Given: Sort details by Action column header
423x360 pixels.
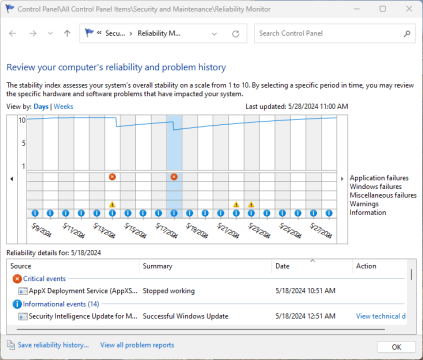Looking at the screenshot, I should (380, 266).
